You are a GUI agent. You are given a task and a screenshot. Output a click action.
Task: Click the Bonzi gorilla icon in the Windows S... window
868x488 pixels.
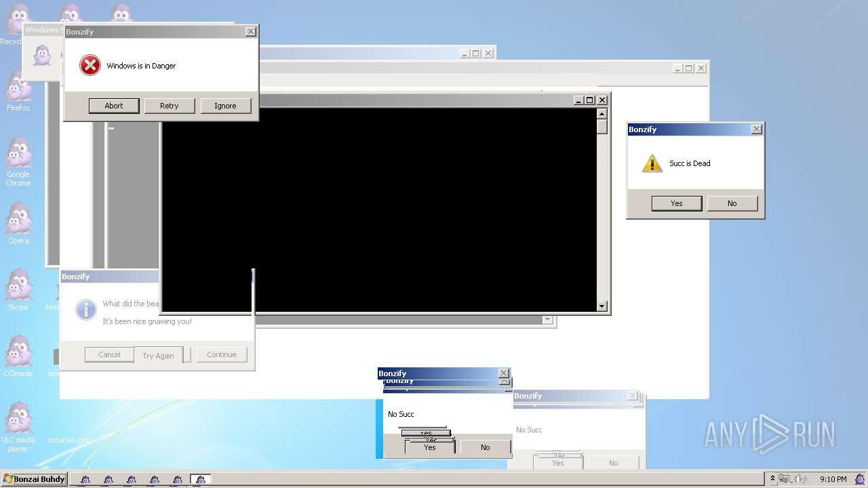tap(42, 55)
